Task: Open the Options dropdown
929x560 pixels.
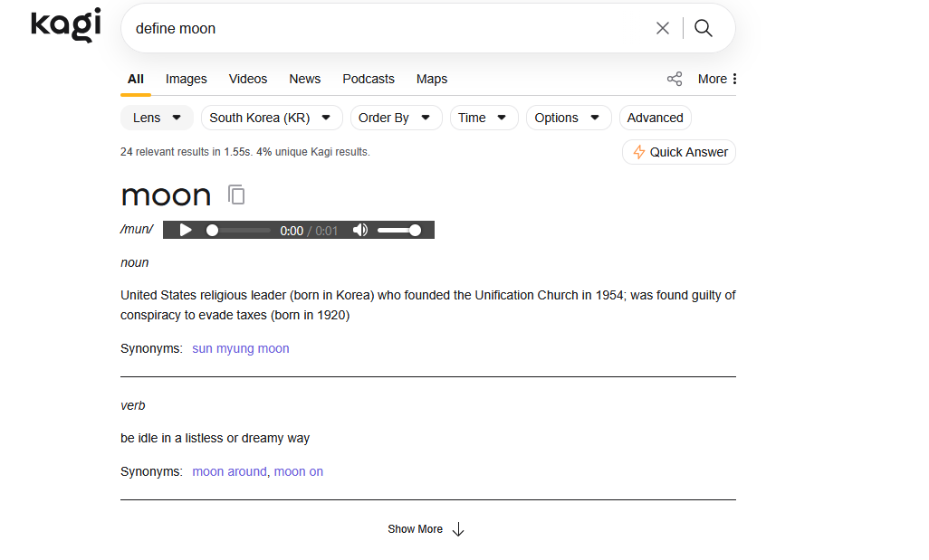Action: pyautogui.click(x=568, y=118)
